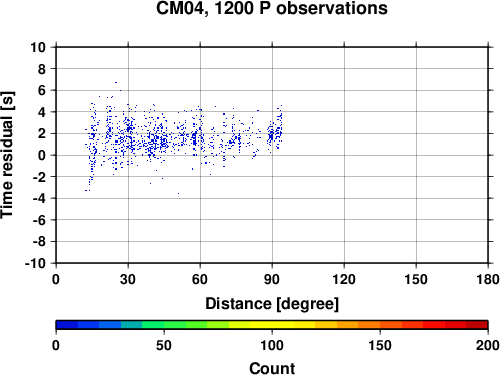Click the distance axis tick label '150'

[x=416, y=279]
